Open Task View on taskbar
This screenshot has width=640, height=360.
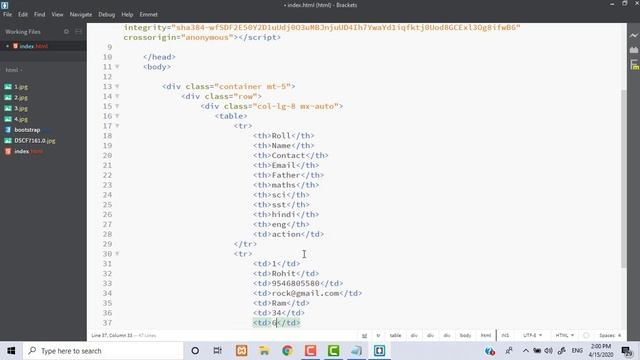[218, 351]
